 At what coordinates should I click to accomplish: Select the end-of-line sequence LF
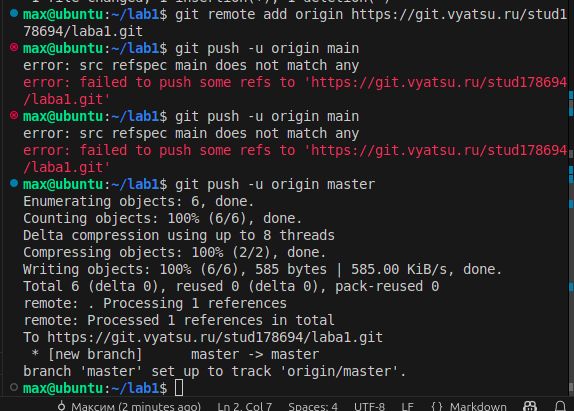[407, 406]
